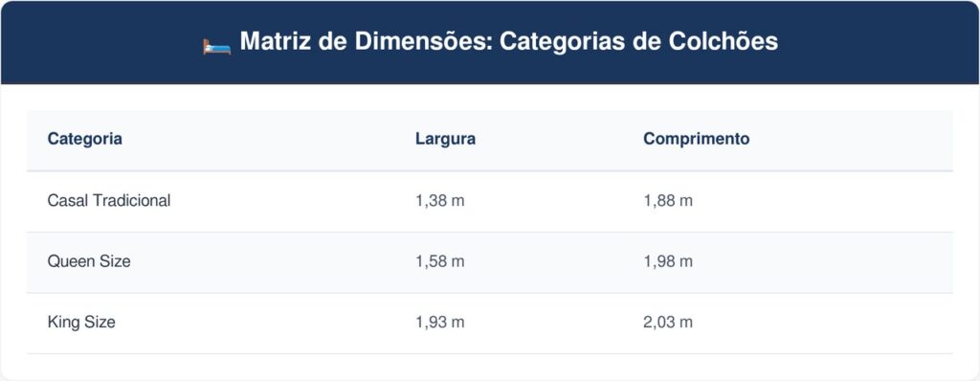Select the Categoria column header
Image resolution: width=980 pixels, height=381 pixels.
[84, 139]
